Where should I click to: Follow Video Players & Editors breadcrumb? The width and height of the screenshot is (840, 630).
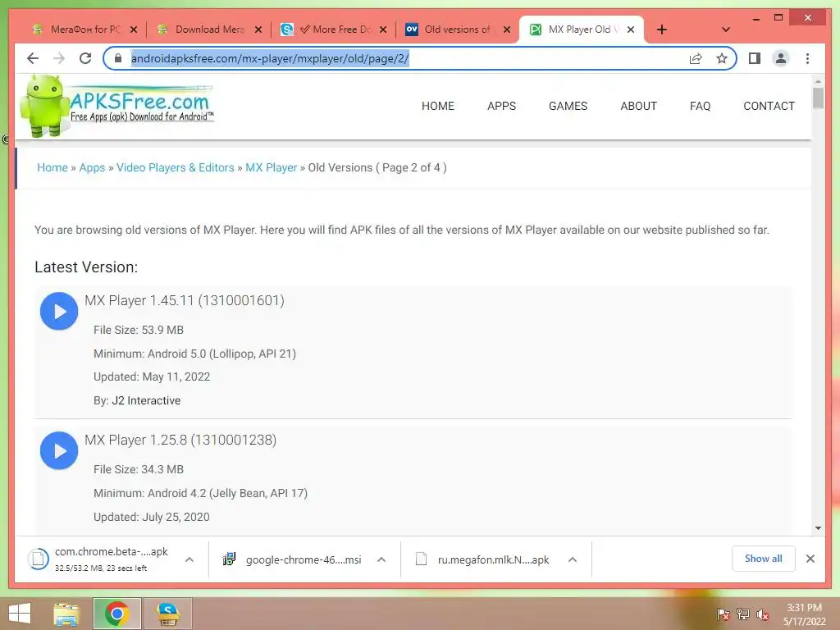(x=176, y=167)
